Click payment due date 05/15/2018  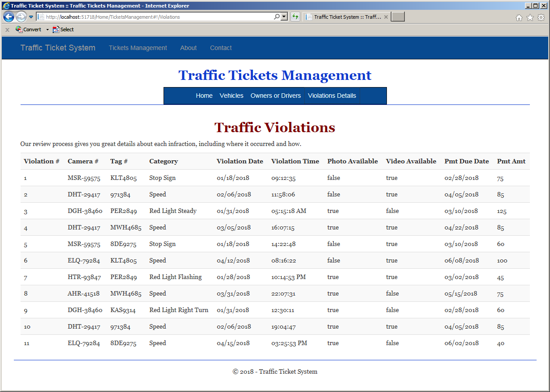[461, 293]
